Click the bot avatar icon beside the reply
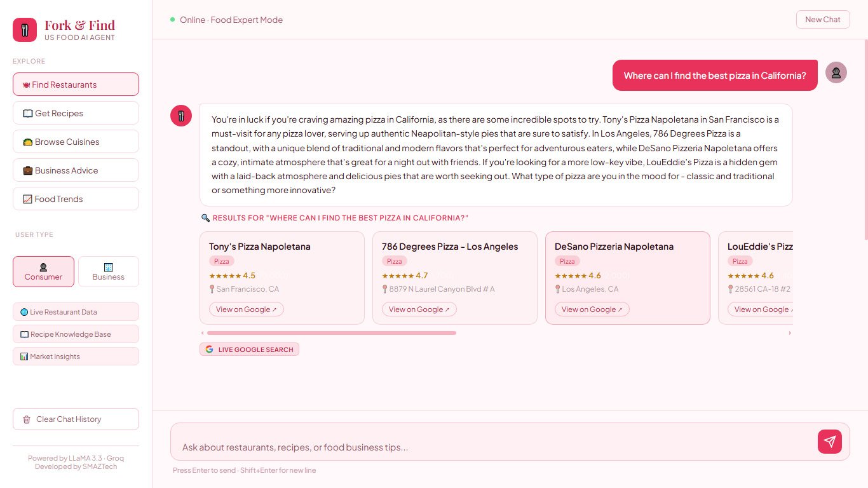The image size is (868, 488). pyautogui.click(x=181, y=116)
